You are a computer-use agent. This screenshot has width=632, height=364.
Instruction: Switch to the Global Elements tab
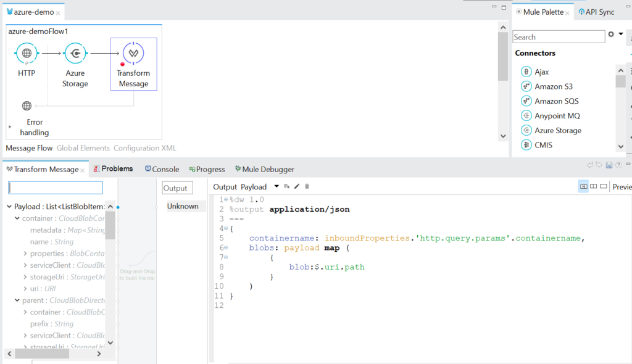click(83, 148)
